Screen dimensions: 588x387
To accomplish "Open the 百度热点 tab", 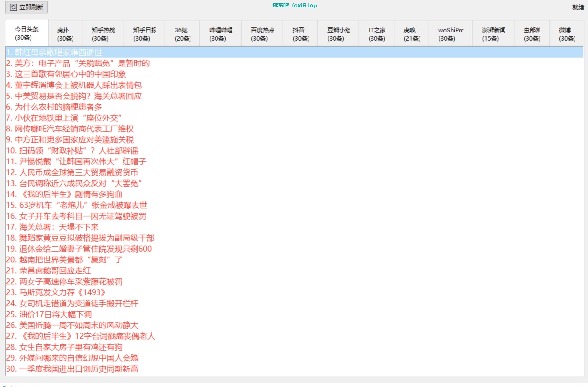I will (262, 34).
